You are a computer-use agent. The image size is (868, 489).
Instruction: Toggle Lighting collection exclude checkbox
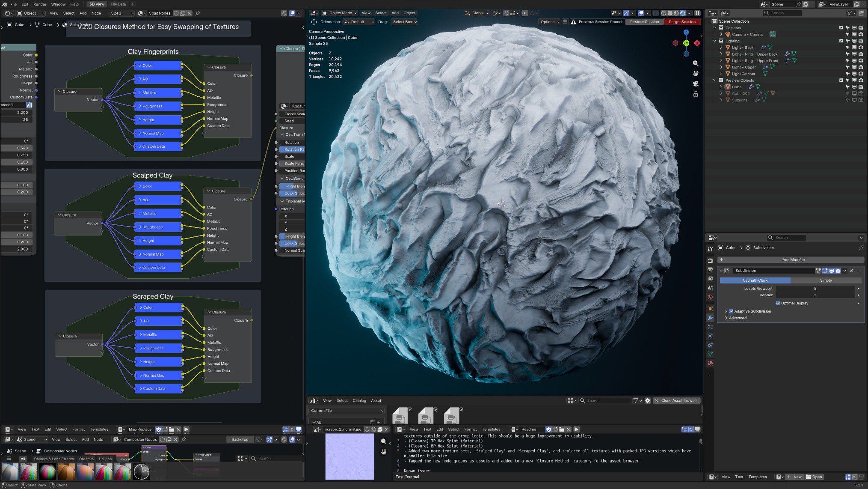pyautogui.click(x=841, y=41)
